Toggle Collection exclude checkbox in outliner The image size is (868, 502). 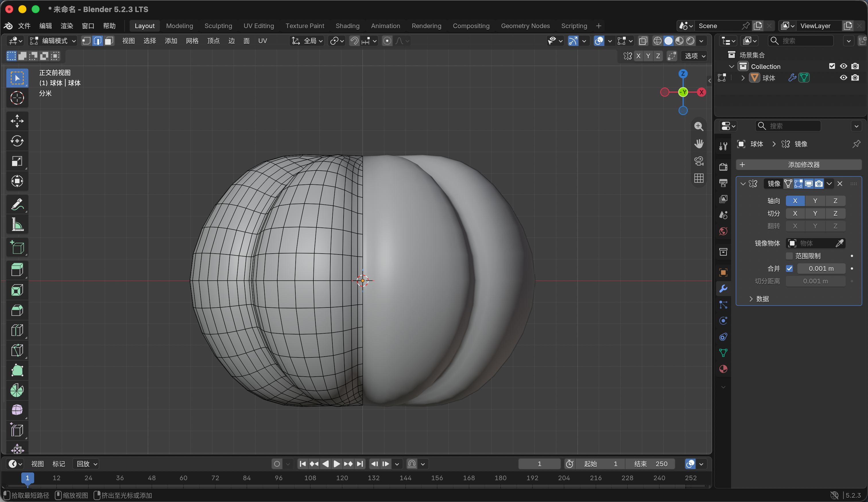point(832,66)
